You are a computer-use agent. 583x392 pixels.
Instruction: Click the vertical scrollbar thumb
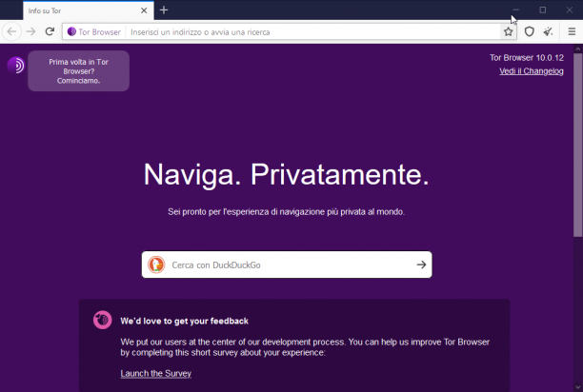tap(577, 145)
